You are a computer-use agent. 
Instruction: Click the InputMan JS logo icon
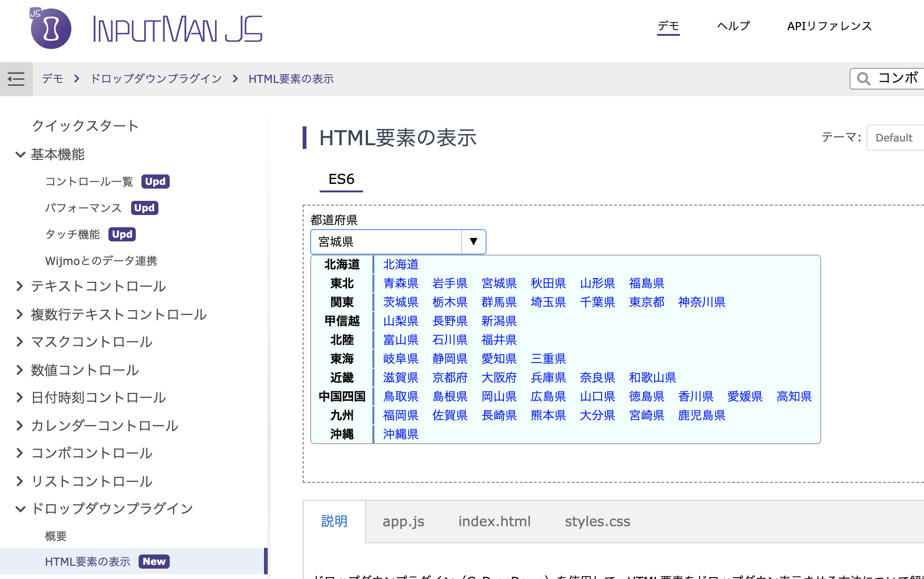[50, 28]
